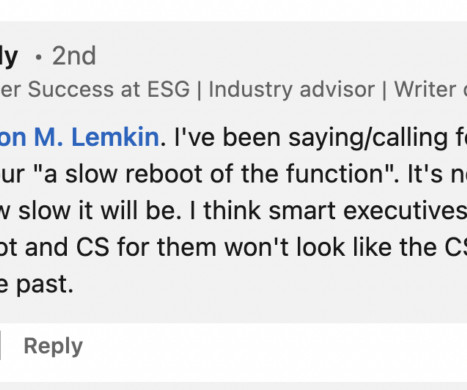This screenshot has height=390, width=467.
Task: Click the "Writer" part of the headline
Action: pyautogui.click(x=425, y=89)
